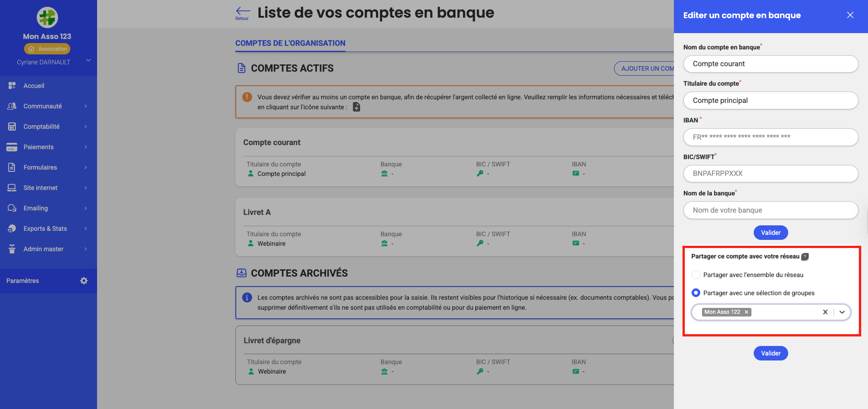
Task: Select 'Partager avec l'ensemble du réseau'
Action: point(696,274)
